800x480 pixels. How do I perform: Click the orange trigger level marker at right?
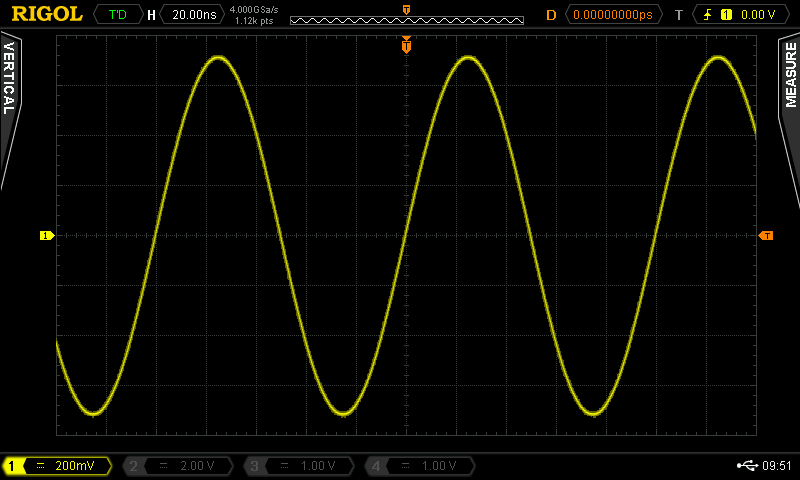pos(766,235)
